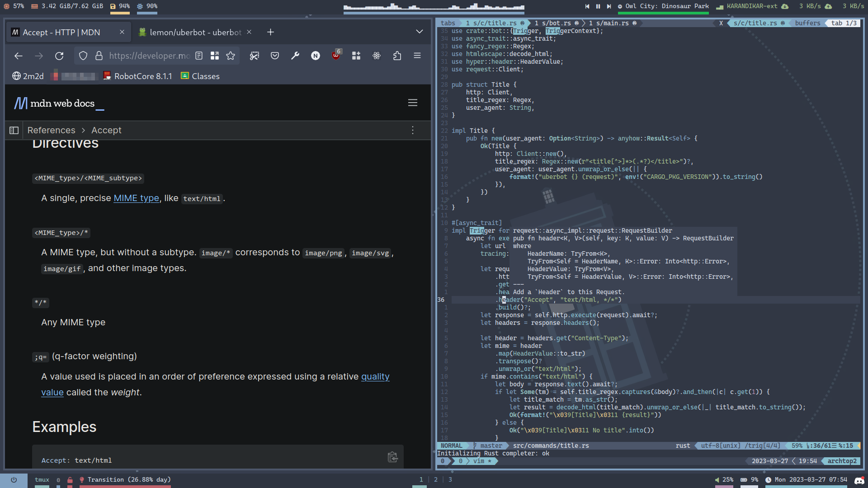Open the React devtools extension icon
The height and width of the screenshot is (488, 868).
(377, 56)
